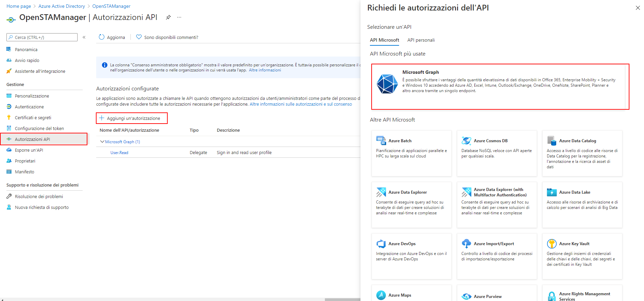644x301 pixels.
Task: Select the Azure Data Lake tile
Action: click(582, 205)
